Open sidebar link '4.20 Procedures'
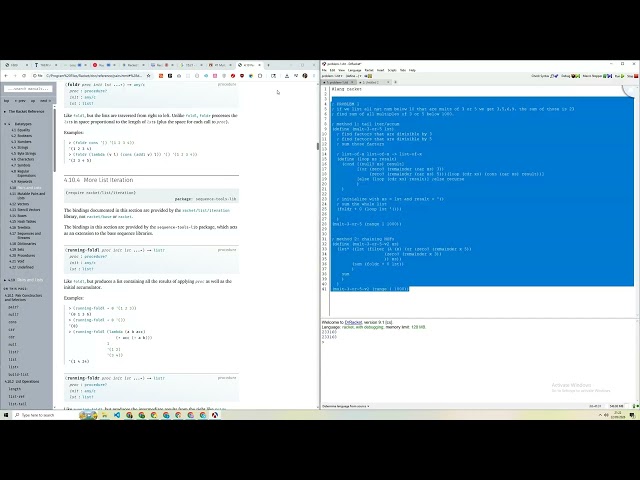 point(22,256)
